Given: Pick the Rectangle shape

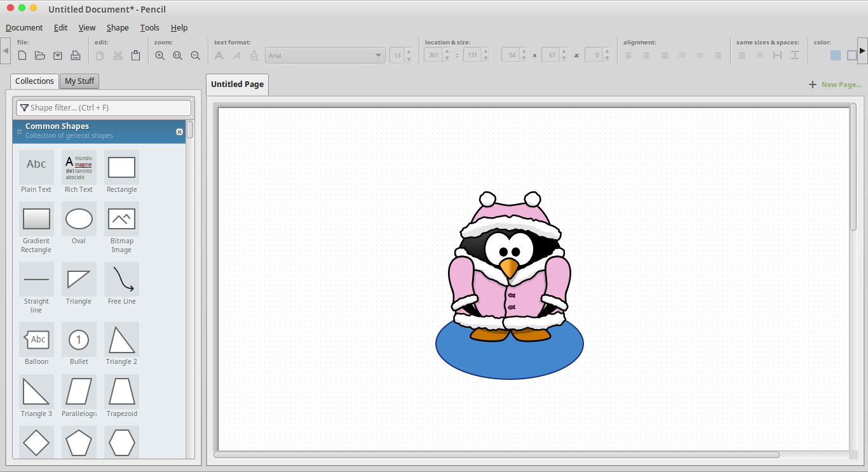Looking at the screenshot, I should 121,172.
